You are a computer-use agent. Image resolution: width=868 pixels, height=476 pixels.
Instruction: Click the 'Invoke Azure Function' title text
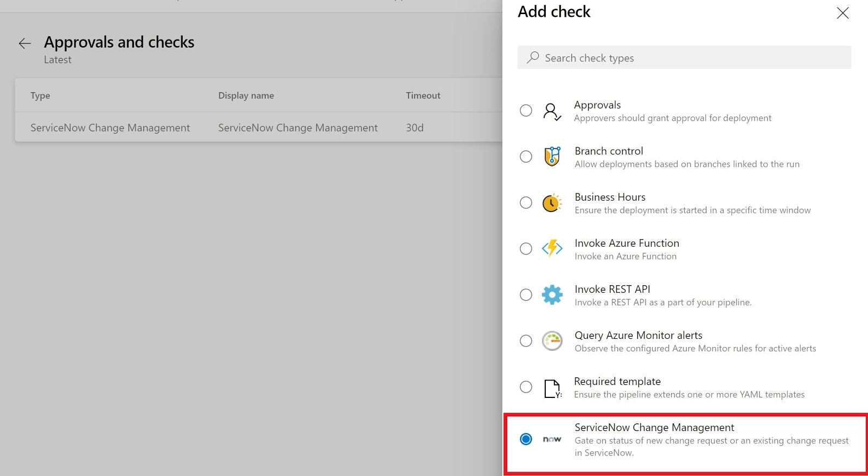tap(627, 243)
